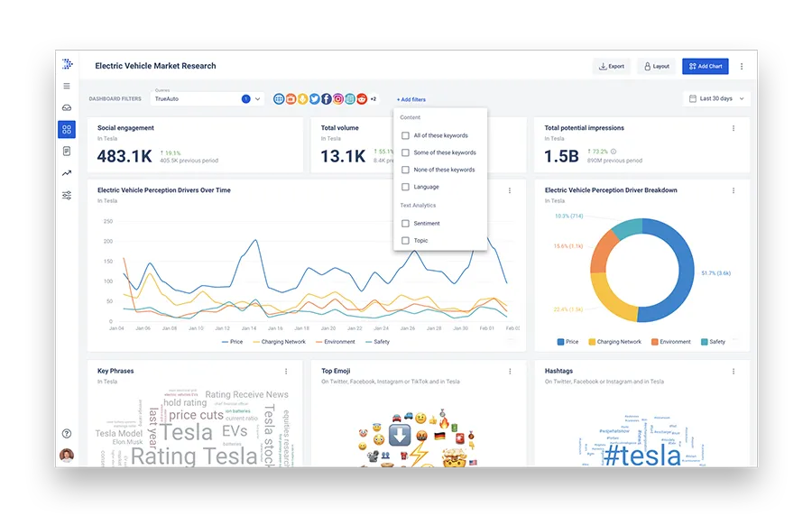Click the Electric Vehicle Market Research title

point(155,66)
